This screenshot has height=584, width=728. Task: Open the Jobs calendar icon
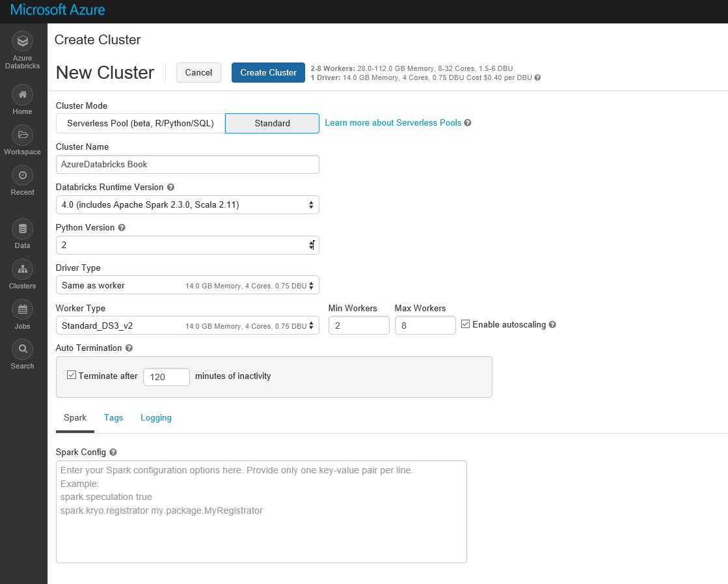click(22, 310)
